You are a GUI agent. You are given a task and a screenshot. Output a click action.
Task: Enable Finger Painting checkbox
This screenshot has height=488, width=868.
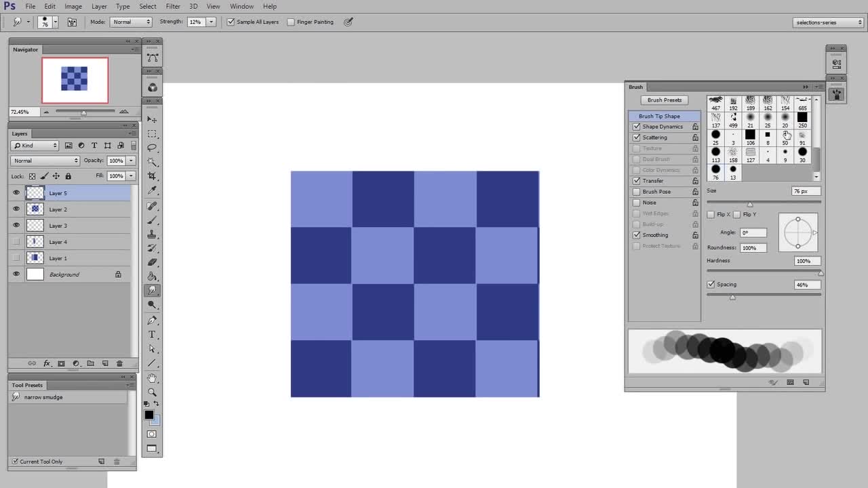click(291, 22)
